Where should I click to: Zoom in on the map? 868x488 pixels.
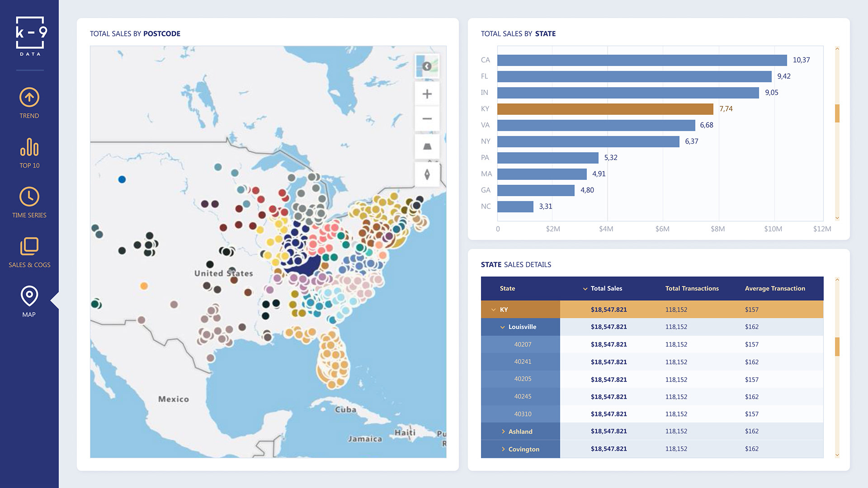coord(427,94)
